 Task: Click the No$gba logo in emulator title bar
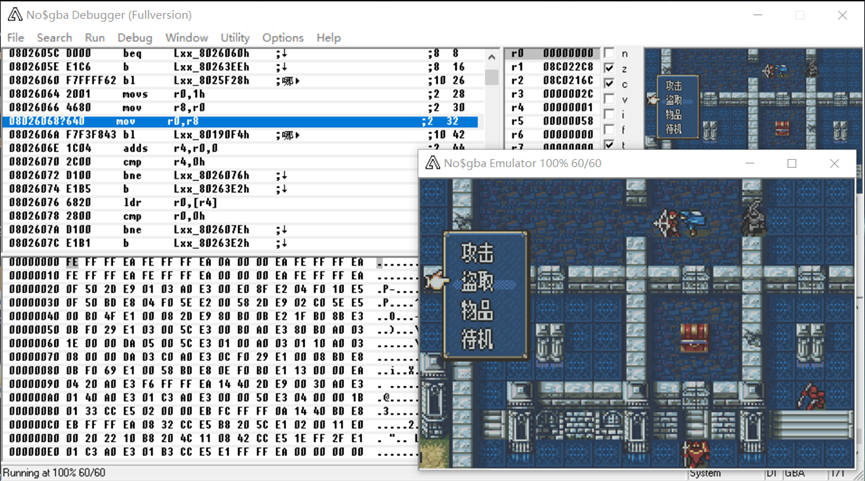point(433,163)
